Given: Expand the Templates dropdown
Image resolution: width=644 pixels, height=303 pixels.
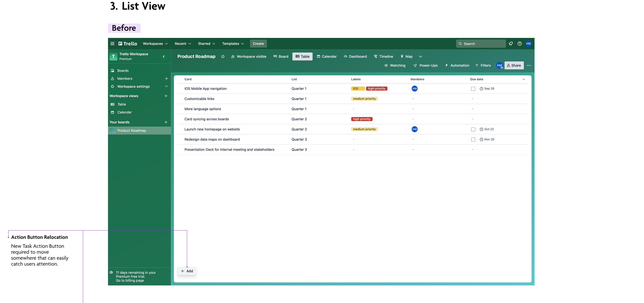Looking at the screenshot, I should (x=233, y=43).
